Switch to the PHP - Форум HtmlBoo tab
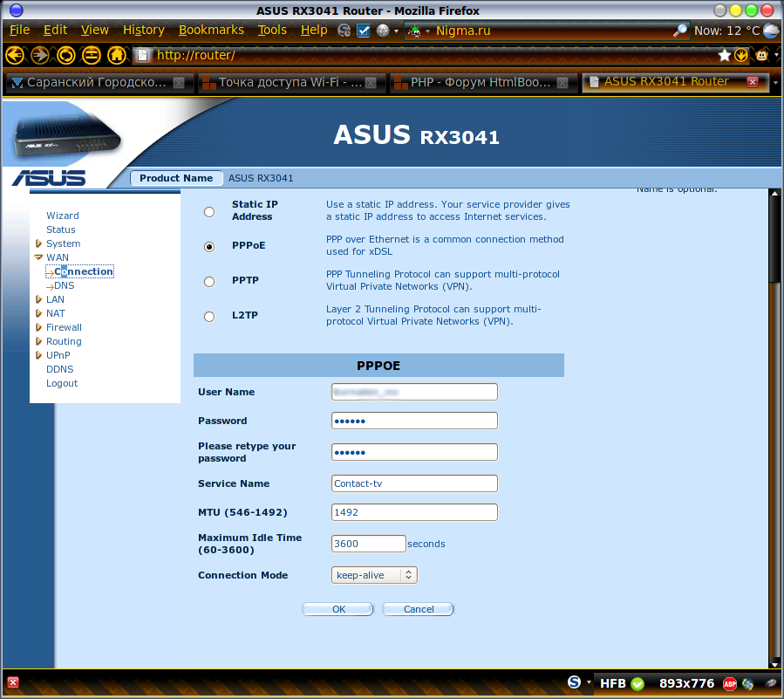This screenshot has height=699, width=784. click(x=483, y=83)
